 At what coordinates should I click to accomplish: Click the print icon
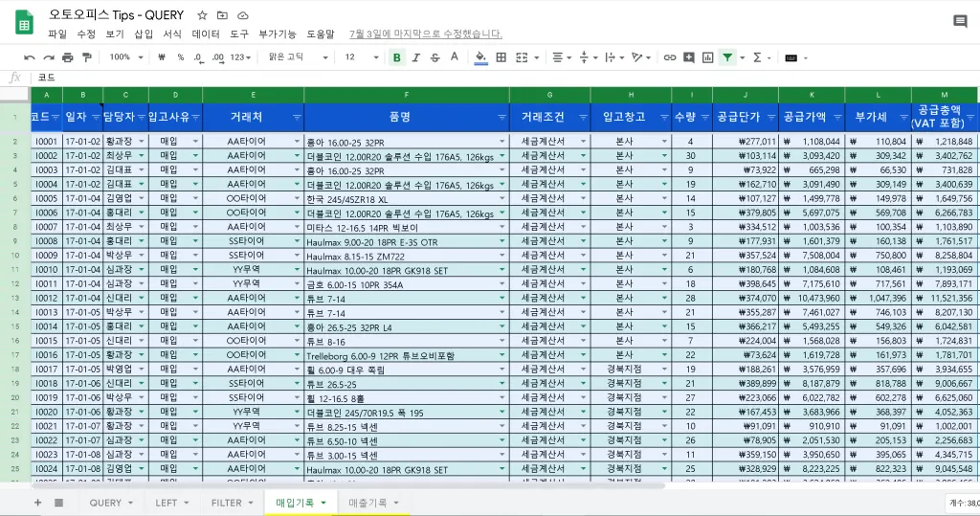click(68, 57)
